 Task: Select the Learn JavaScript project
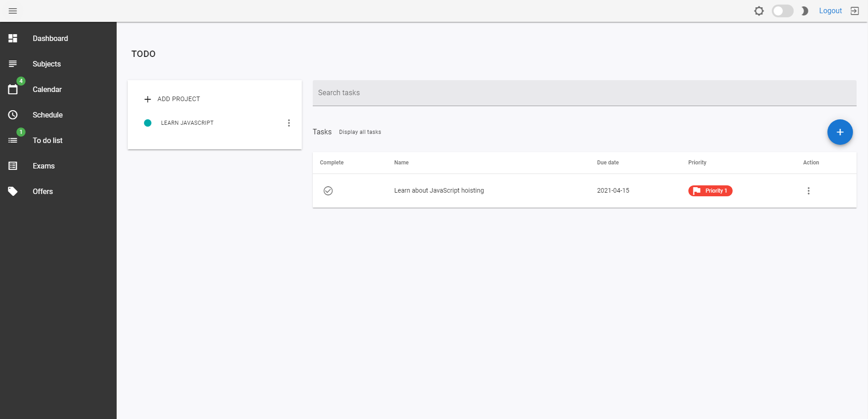(187, 123)
